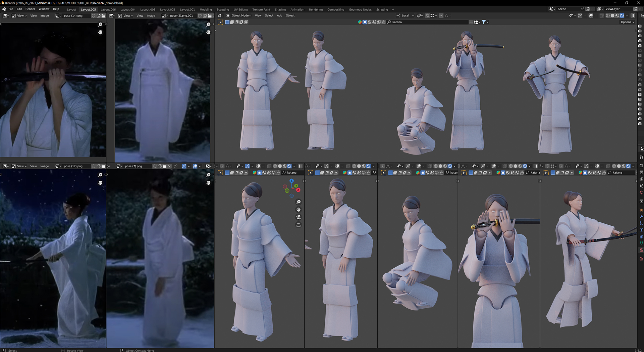Image resolution: width=644 pixels, height=352 pixels.
Task: Pin the Scene with the pin icon
Action: [582, 9]
